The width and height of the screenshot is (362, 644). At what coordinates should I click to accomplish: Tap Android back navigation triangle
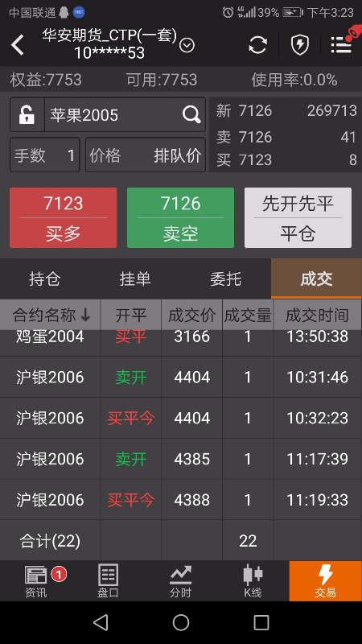pyautogui.click(x=101, y=622)
